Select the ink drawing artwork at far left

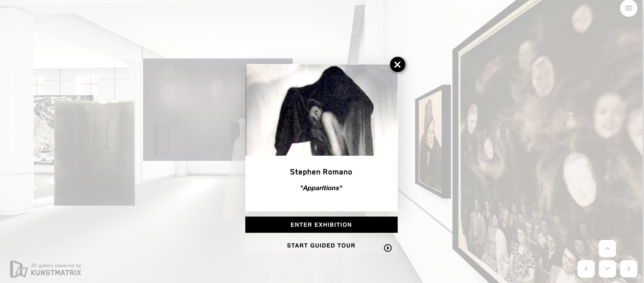click(x=44, y=130)
